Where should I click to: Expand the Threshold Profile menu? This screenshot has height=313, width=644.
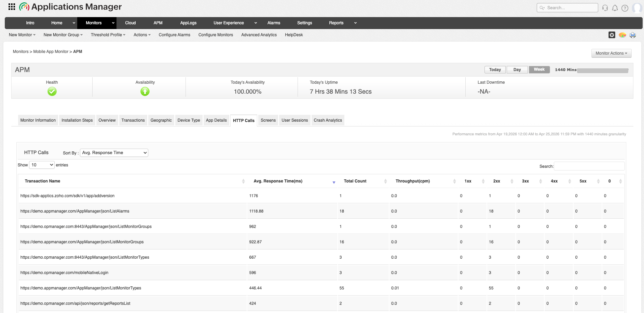pyautogui.click(x=108, y=35)
